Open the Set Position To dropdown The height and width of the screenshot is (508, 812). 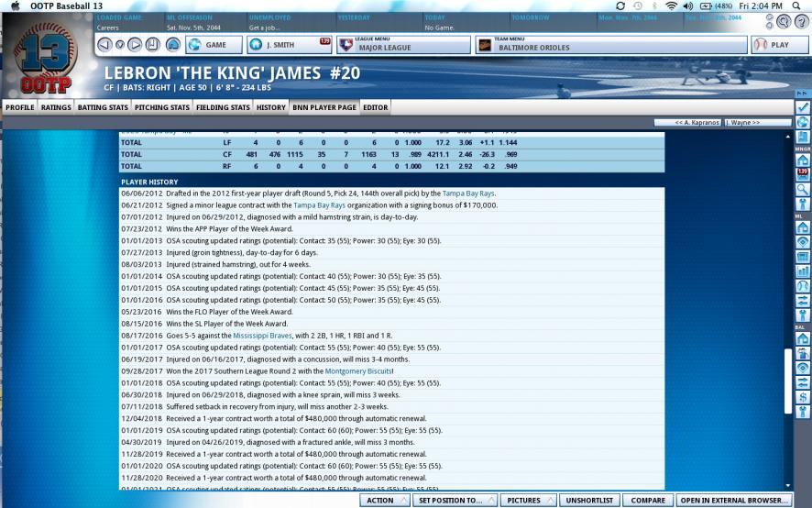pyautogui.click(x=455, y=500)
